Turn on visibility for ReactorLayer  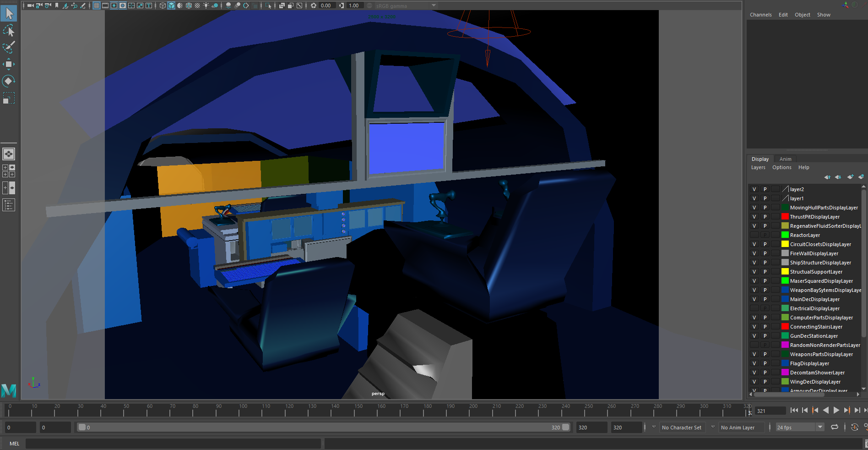[754, 235]
